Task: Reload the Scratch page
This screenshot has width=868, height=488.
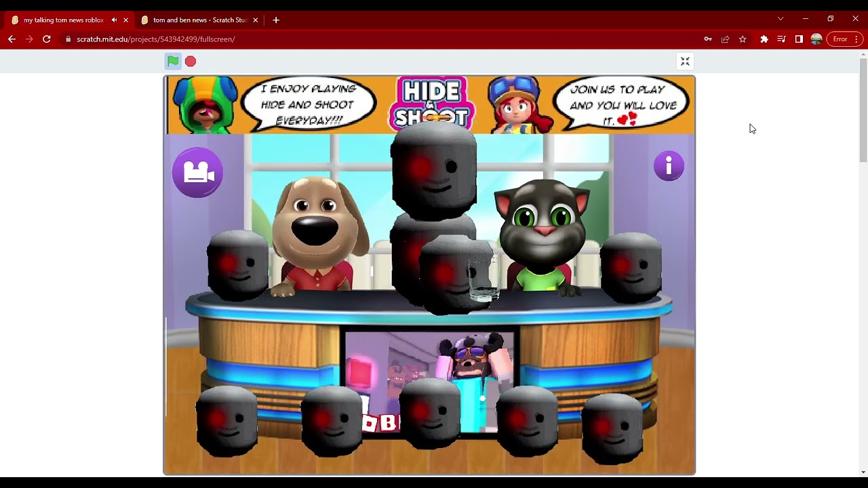Action: click(47, 39)
